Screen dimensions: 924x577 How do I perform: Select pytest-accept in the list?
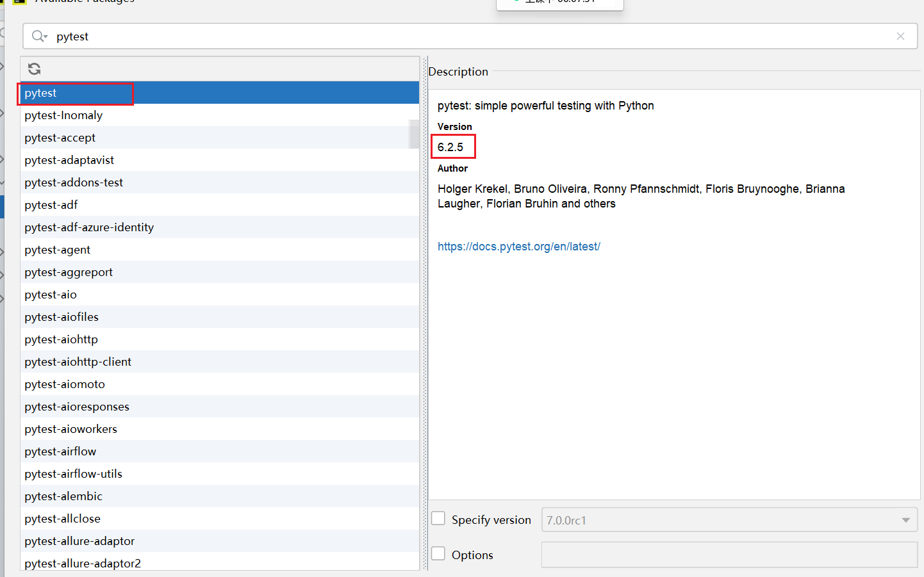pyautogui.click(x=220, y=138)
